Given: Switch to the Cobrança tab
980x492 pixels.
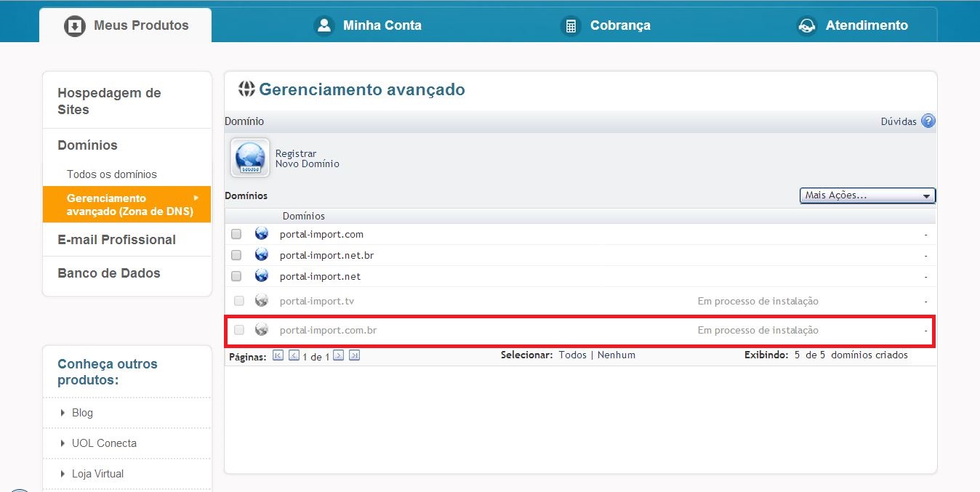Looking at the screenshot, I should 606,25.
